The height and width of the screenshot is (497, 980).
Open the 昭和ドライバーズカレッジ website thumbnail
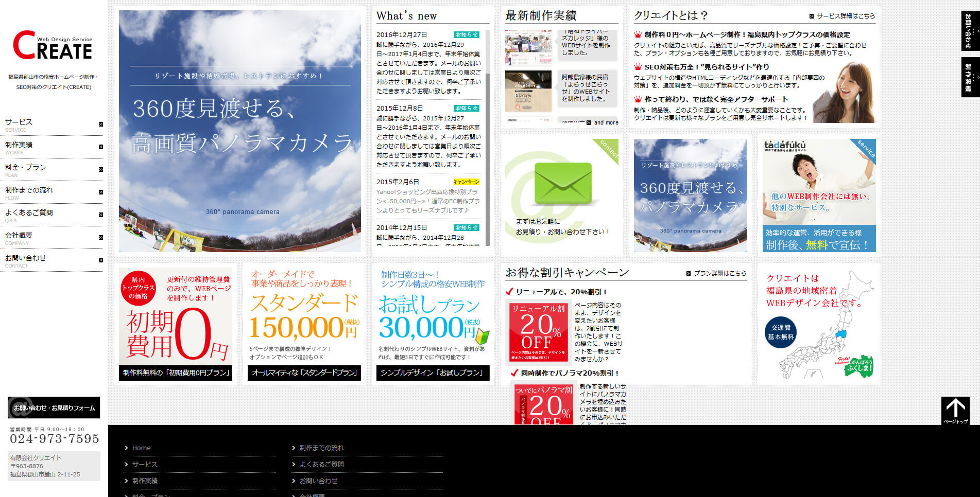coord(528,47)
